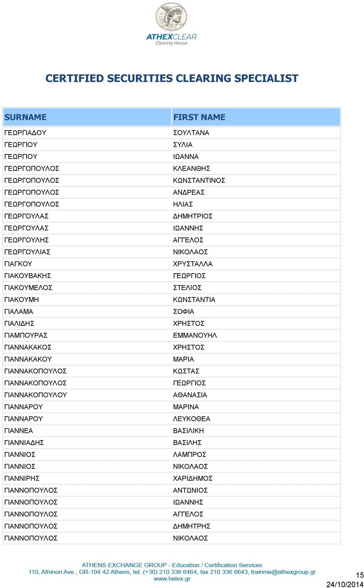Select first name ΣΟΥΛΤΑΝΑ
The width and height of the screenshot is (364, 588).
point(191,133)
